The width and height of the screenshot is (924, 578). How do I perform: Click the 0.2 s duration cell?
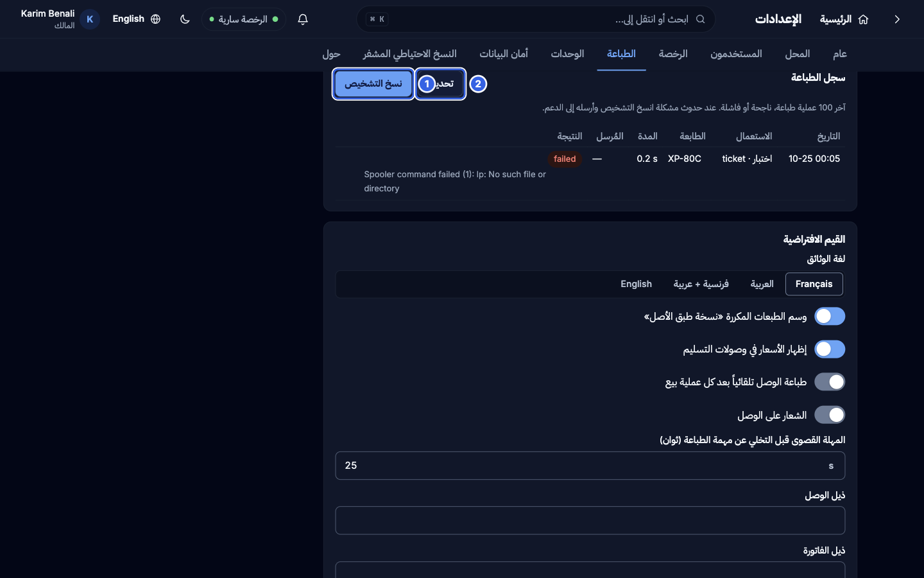(x=647, y=159)
